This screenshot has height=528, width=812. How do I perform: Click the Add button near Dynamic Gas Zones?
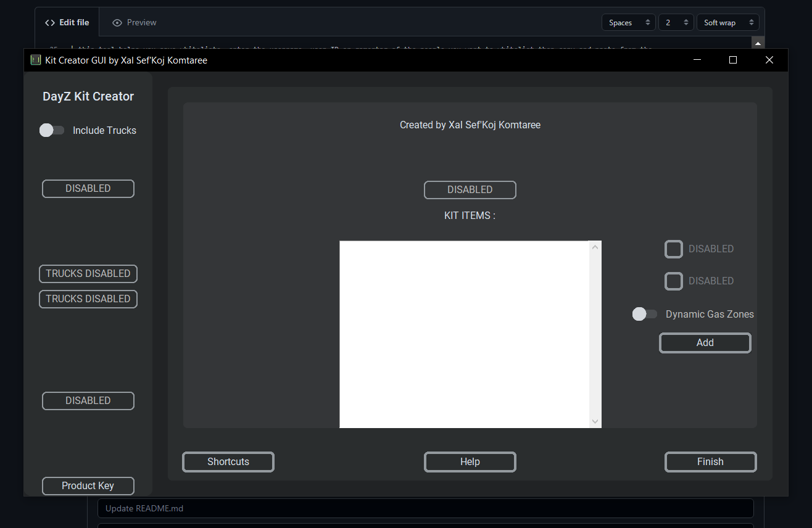(x=705, y=342)
